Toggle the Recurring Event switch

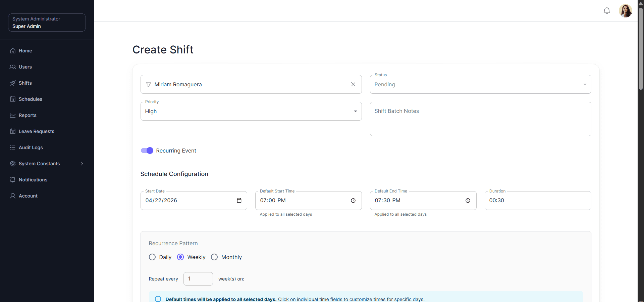point(147,150)
